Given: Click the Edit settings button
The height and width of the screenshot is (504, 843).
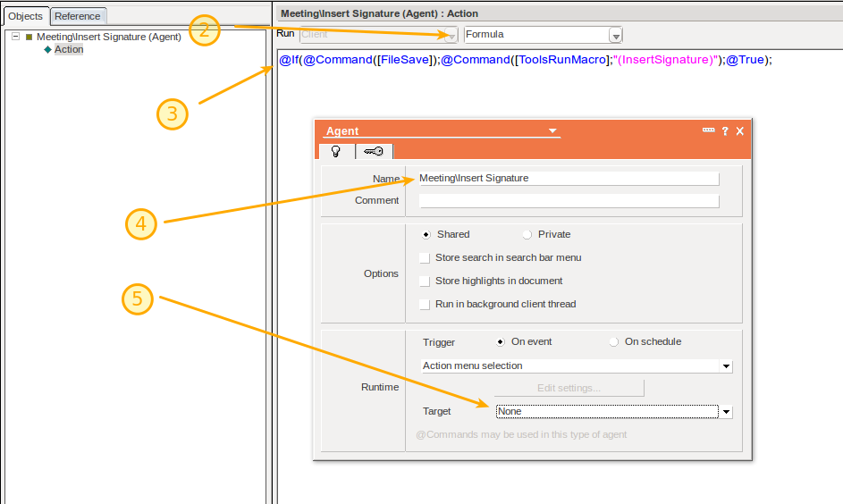Looking at the screenshot, I should click(x=569, y=388).
